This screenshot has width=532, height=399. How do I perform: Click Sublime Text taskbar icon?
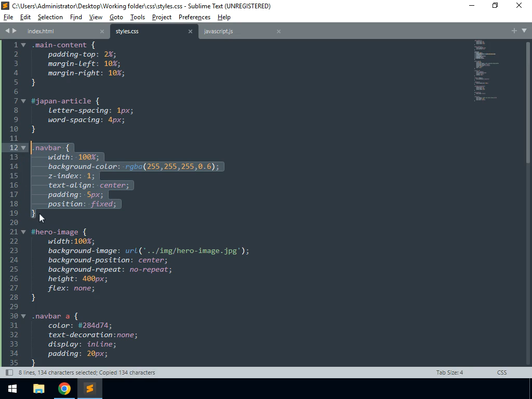[89, 389]
